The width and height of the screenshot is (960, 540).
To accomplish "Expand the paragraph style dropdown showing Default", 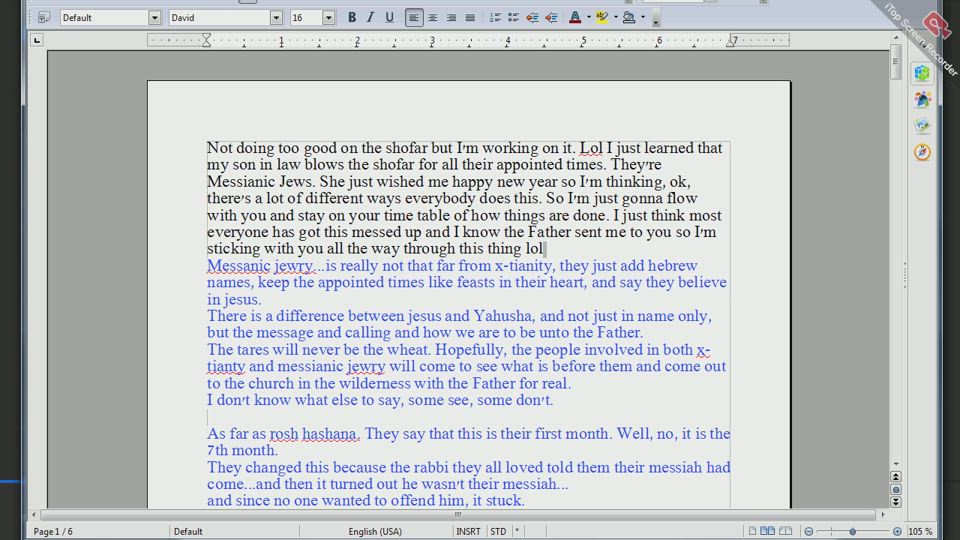I will coord(154,18).
